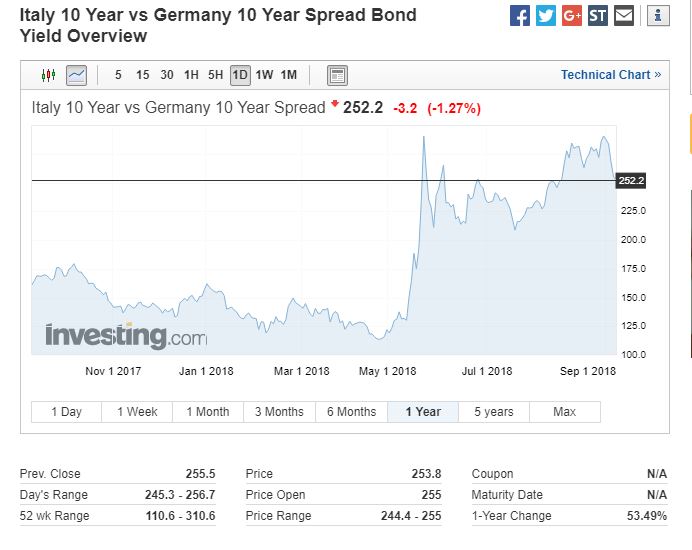692x550 pixels.
Task: Select the area chart type icon
Action: pos(77,75)
